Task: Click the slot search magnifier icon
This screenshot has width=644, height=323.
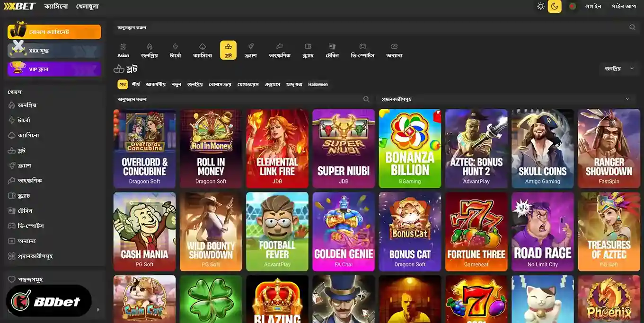Action: [366, 99]
